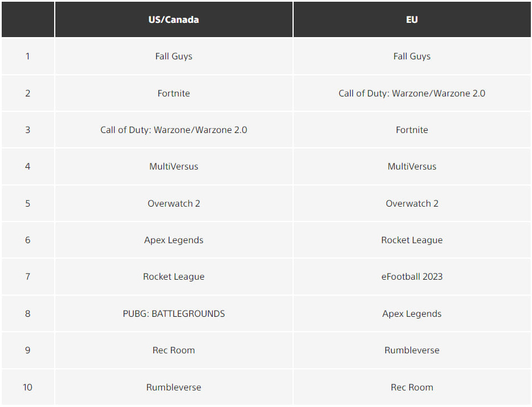Click the EU column header

coord(412,19)
